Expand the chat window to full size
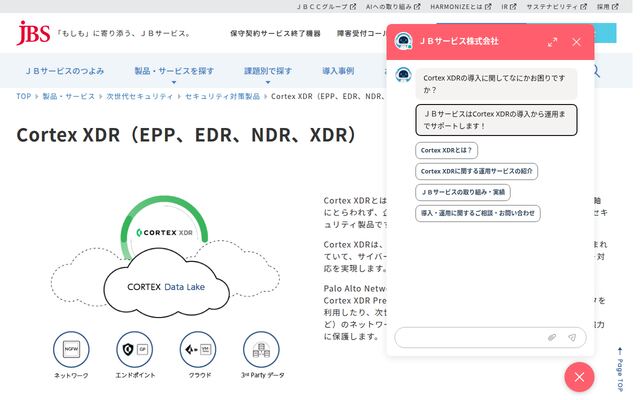640x400 pixels. click(x=552, y=42)
